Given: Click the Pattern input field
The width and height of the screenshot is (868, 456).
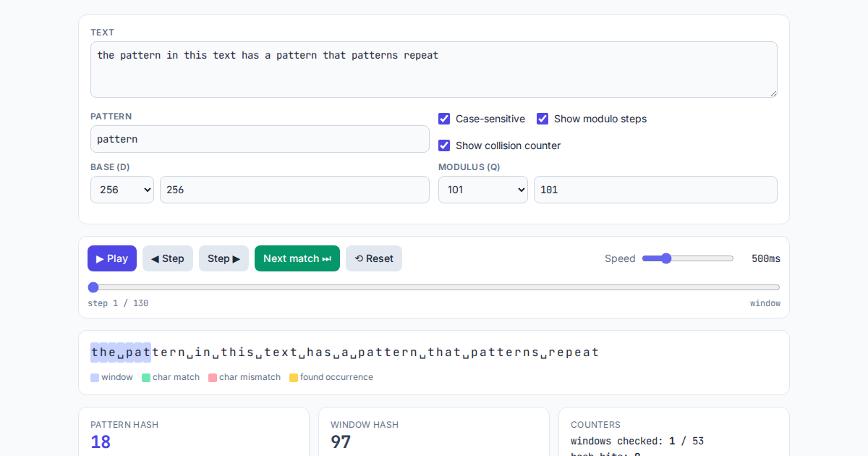Looking at the screenshot, I should [x=260, y=139].
